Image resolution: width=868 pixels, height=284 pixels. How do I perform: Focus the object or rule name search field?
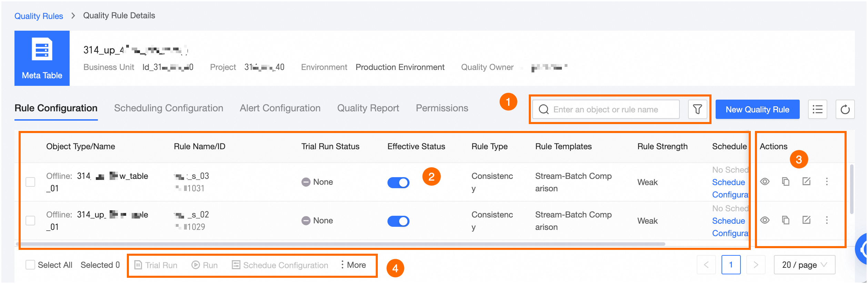click(606, 109)
